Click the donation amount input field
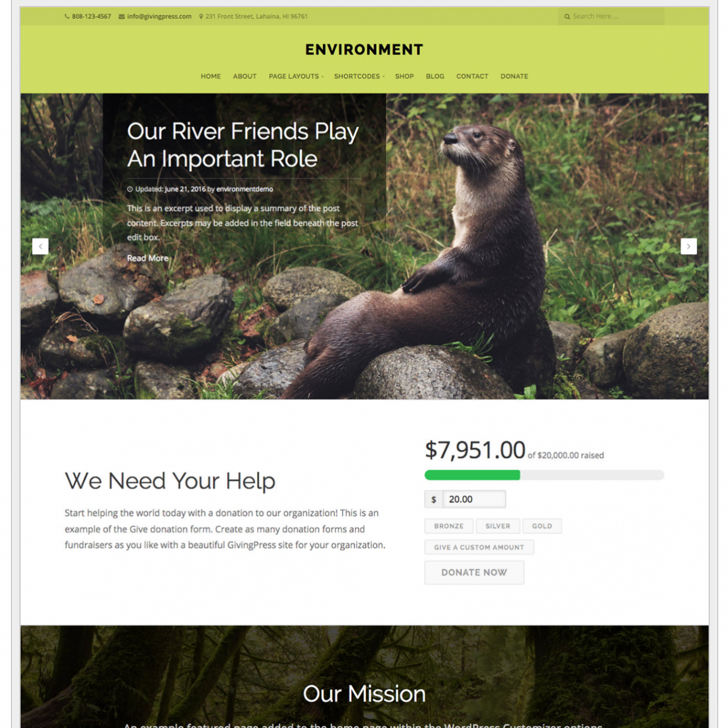728x728 pixels. 474,499
